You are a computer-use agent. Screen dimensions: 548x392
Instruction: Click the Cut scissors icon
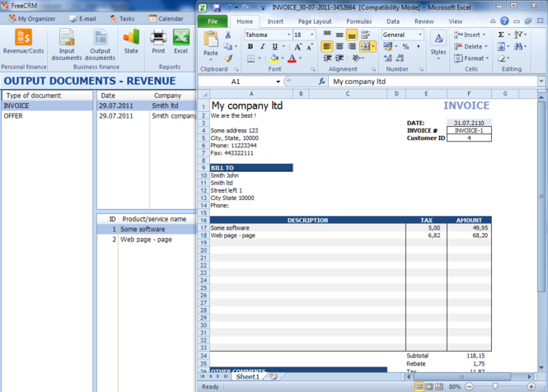click(x=228, y=35)
